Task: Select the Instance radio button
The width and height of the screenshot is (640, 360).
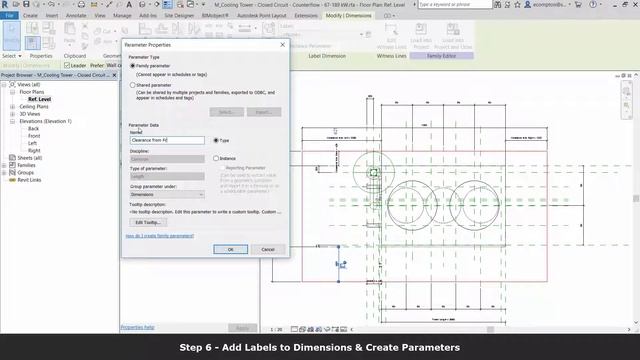Action: (216, 158)
